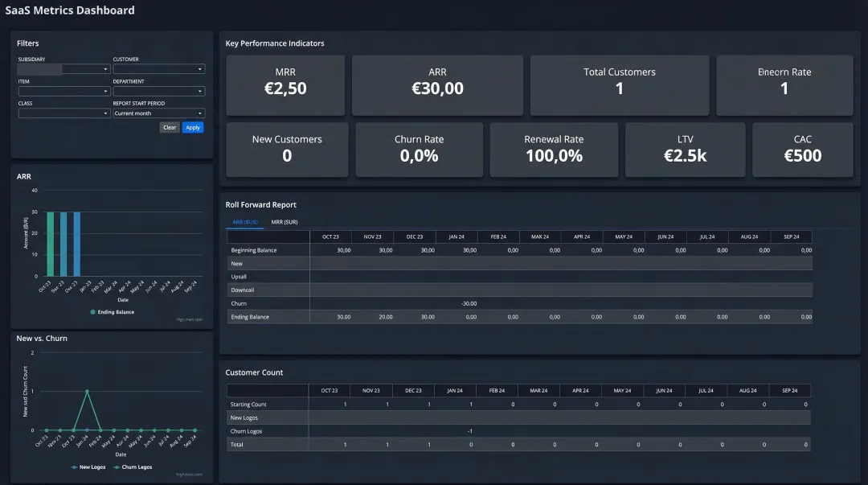Expand the Class filter dropdown

click(x=64, y=113)
